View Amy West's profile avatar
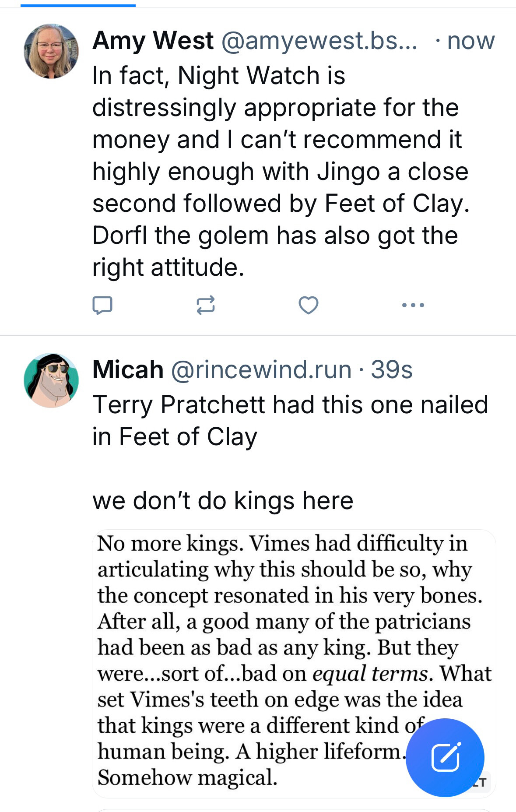This screenshot has width=516, height=812. 51,51
